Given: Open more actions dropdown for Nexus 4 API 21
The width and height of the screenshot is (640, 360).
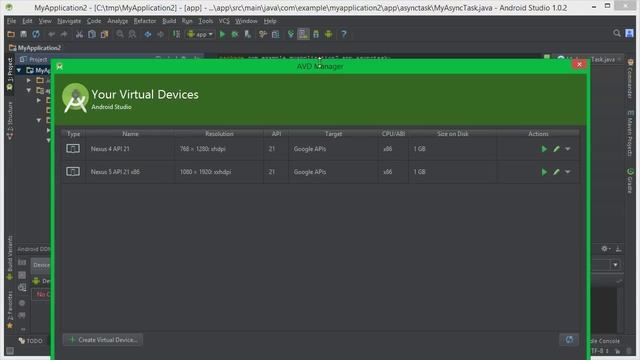Looking at the screenshot, I should [567, 149].
